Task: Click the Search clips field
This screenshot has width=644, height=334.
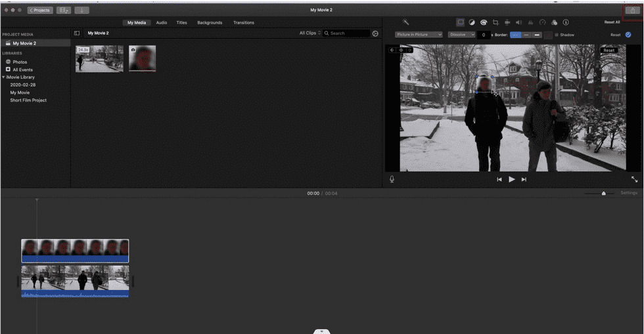Action: click(x=346, y=33)
